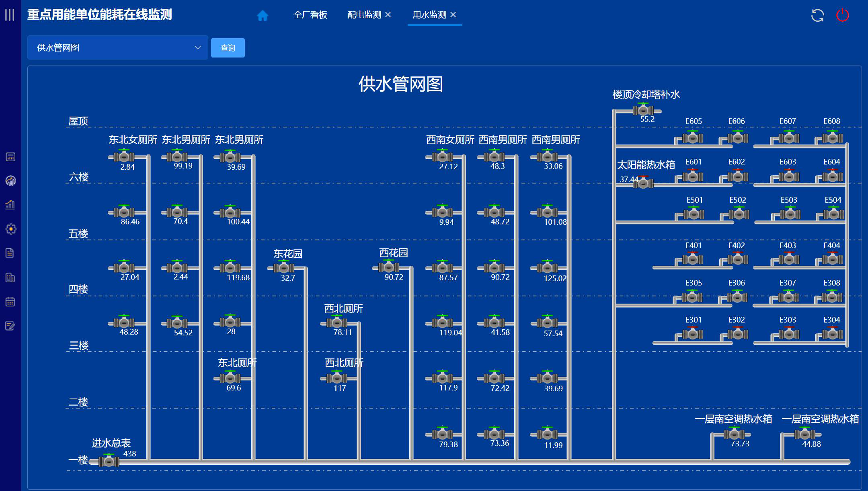
Task: Switch to the 全厂看板 tab
Action: click(x=310, y=15)
